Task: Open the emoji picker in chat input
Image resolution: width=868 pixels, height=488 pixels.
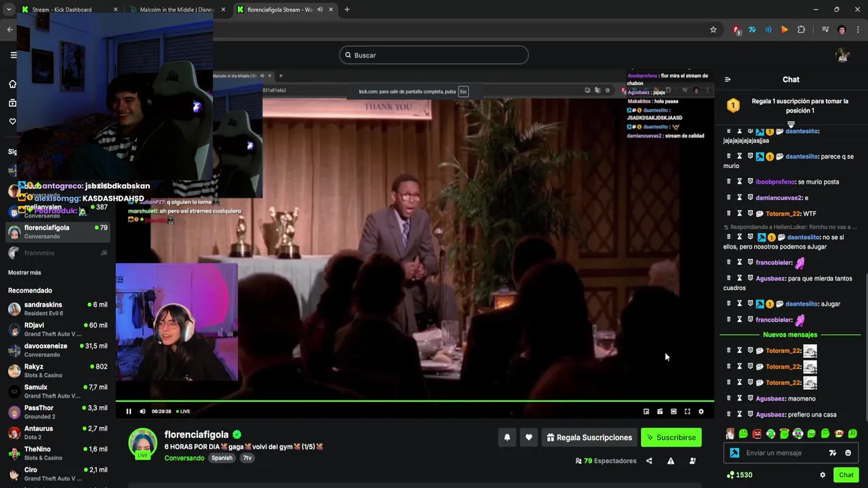Action: point(848,453)
